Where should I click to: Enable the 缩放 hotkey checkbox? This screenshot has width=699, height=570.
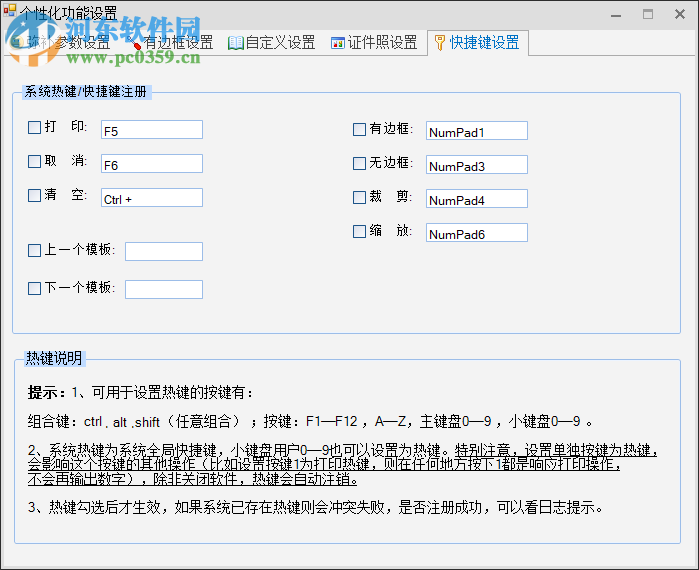pyautogui.click(x=359, y=231)
